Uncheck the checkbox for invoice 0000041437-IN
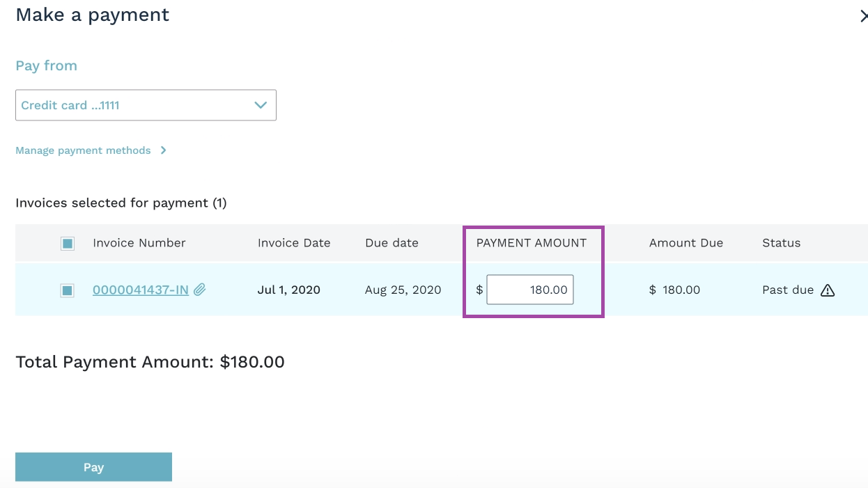This screenshot has width=868, height=488. [x=68, y=290]
